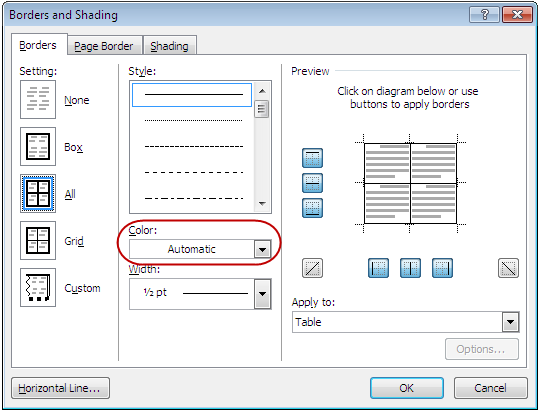Switch to the Page Border tab
541x412 pixels.
[104, 46]
